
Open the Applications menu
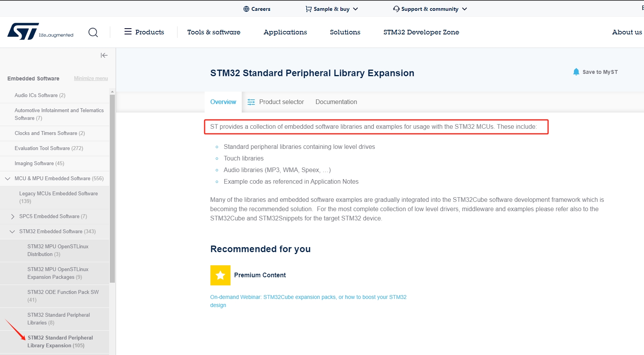[285, 32]
